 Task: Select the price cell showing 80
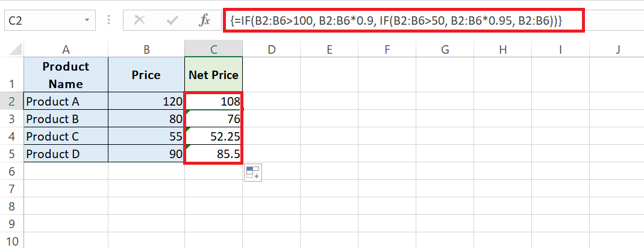coord(146,118)
